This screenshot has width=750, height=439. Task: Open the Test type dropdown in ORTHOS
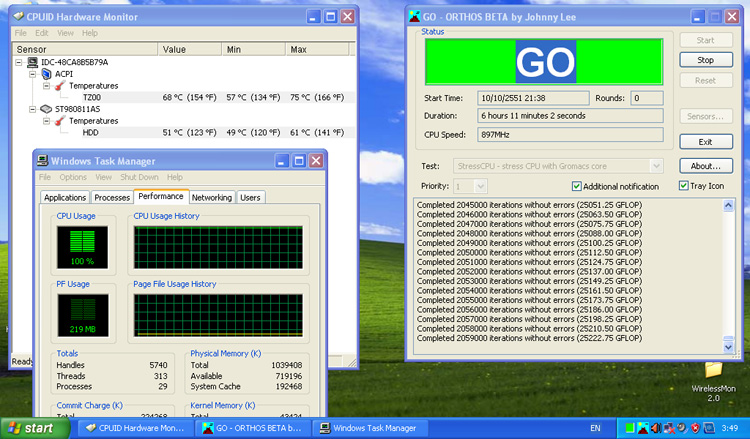(656, 166)
